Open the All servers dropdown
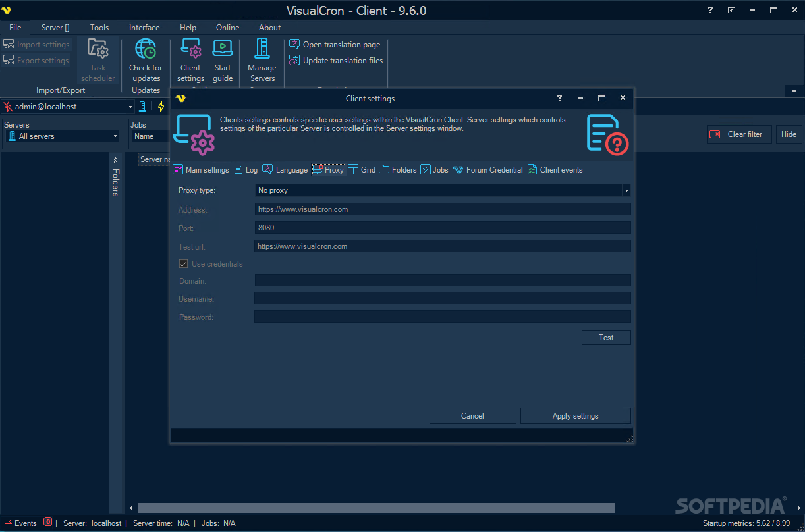 click(115, 136)
